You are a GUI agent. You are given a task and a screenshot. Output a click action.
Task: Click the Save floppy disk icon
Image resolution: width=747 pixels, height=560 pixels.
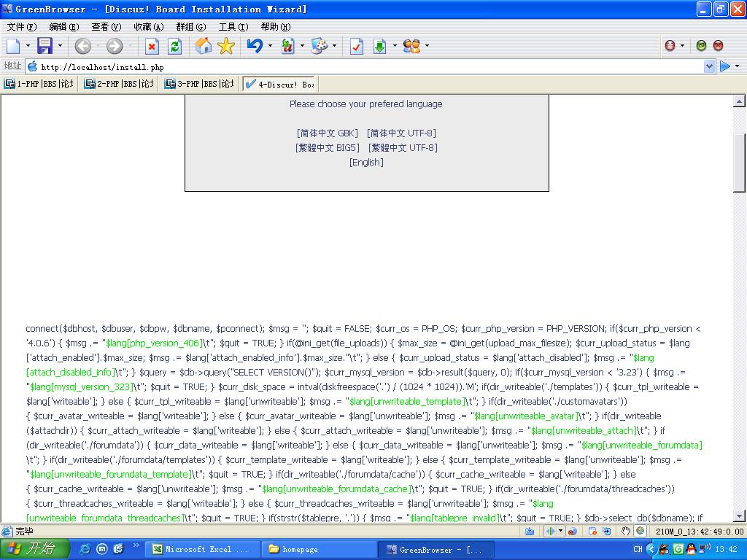point(44,46)
